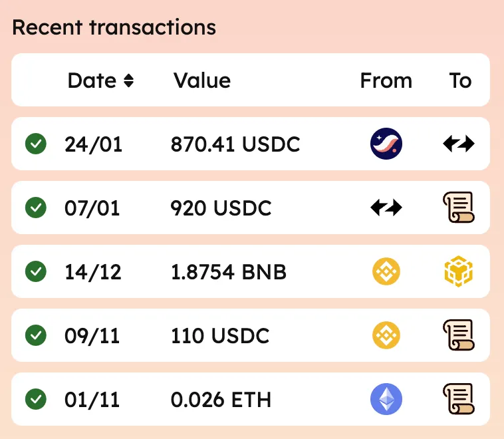Click the Starknet icon in the 24/01 row
504x439 pixels.
coord(386,144)
